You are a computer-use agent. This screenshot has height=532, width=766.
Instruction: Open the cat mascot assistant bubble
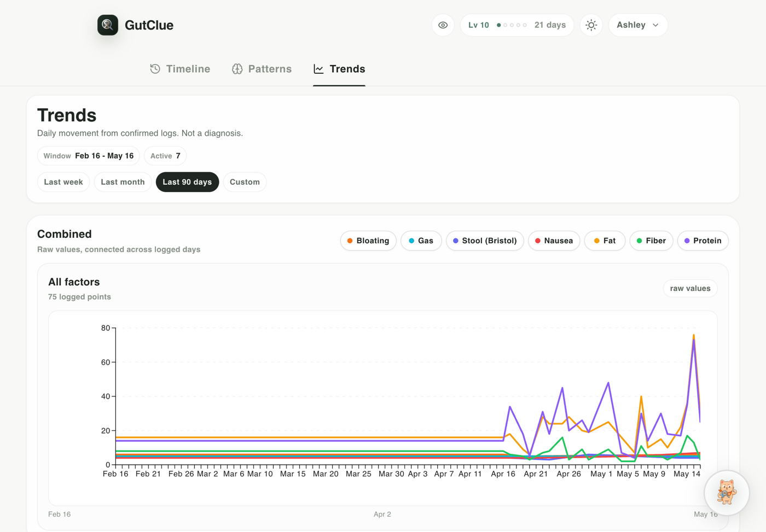(x=727, y=493)
